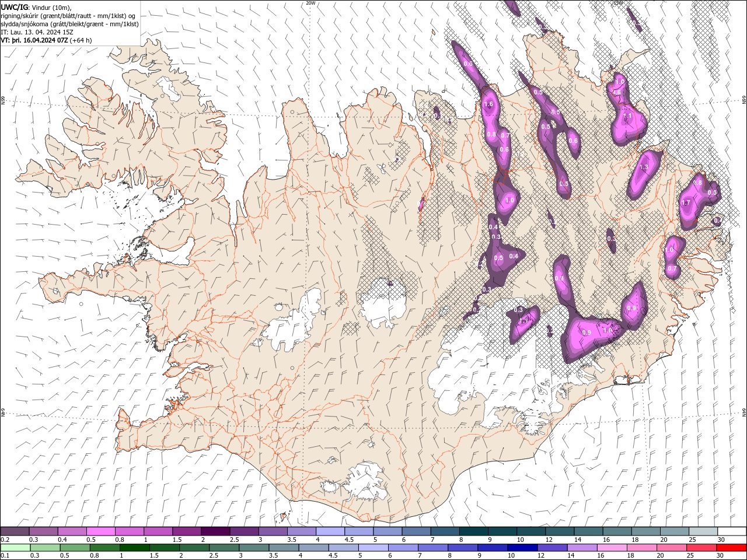Click the pale green rain swatch labeled 0.1

coord(15,548)
